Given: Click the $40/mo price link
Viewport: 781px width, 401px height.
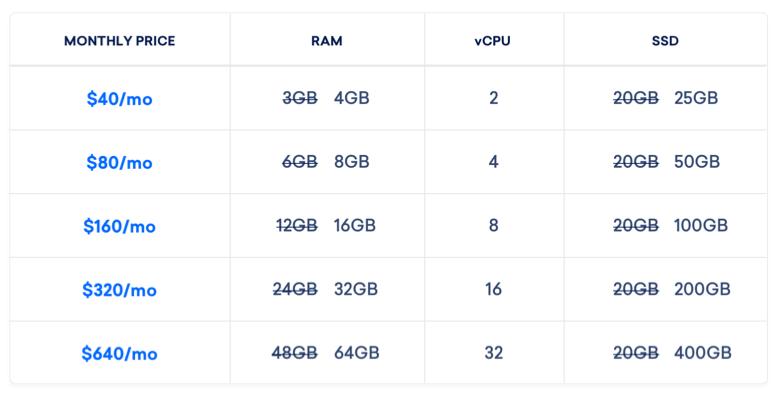Looking at the screenshot, I should (119, 99).
